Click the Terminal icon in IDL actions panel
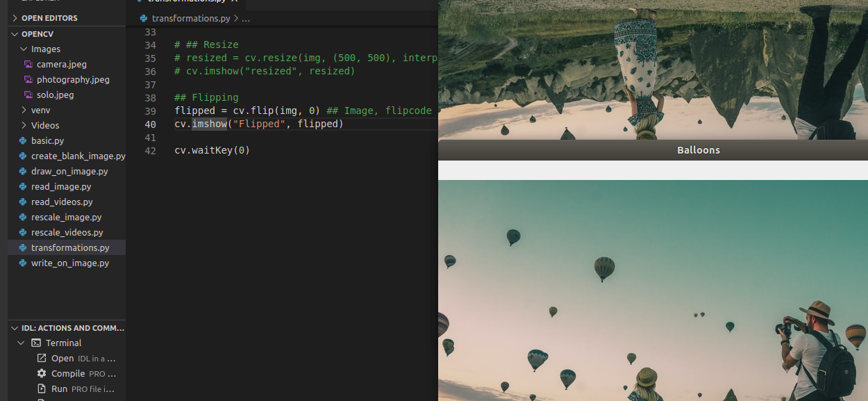868x401 pixels. (36, 343)
